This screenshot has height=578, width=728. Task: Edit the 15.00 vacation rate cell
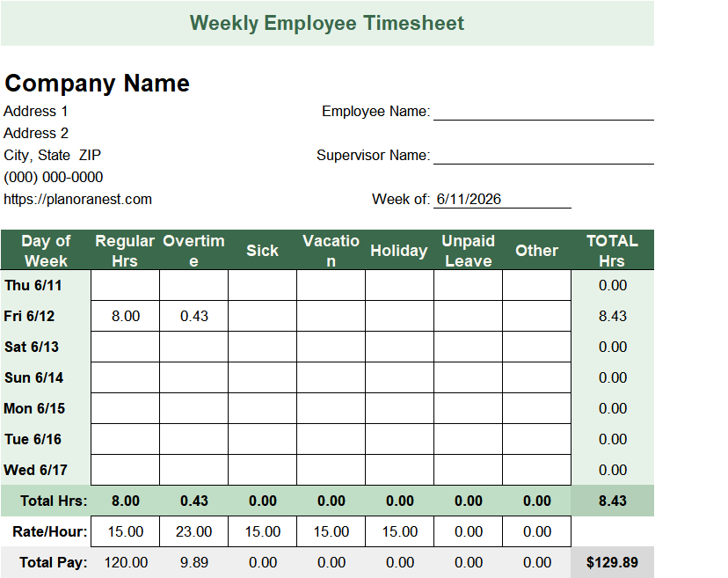(331, 531)
